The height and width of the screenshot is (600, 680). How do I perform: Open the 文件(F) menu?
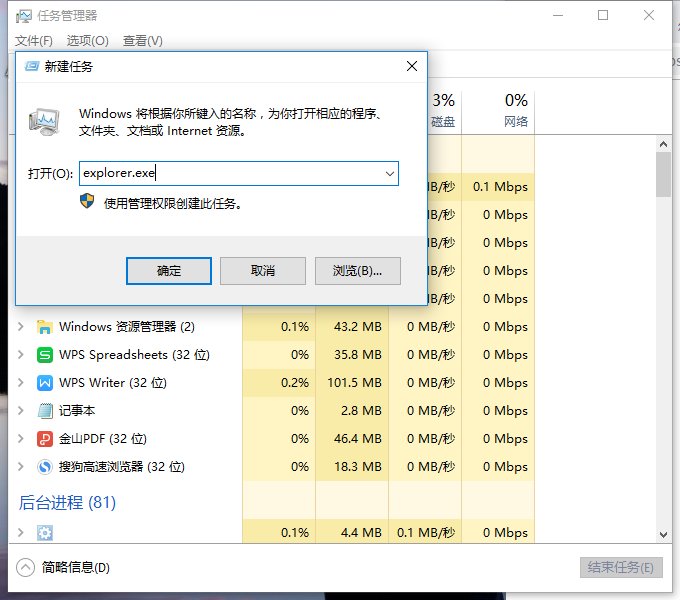point(34,41)
